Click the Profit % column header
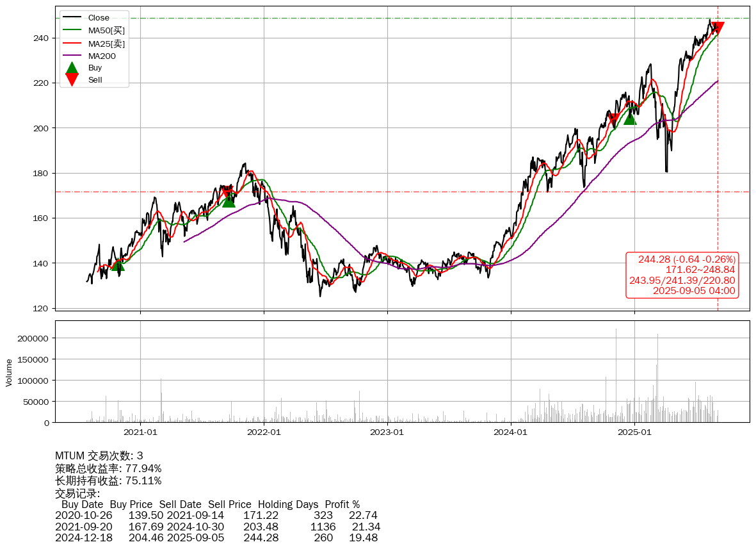The height and width of the screenshot is (549, 756). (x=342, y=504)
